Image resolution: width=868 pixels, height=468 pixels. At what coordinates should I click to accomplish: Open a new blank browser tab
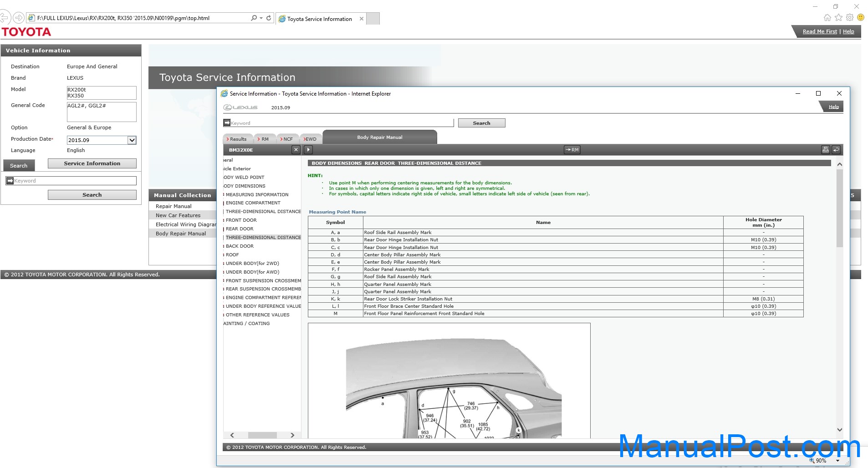coord(373,19)
